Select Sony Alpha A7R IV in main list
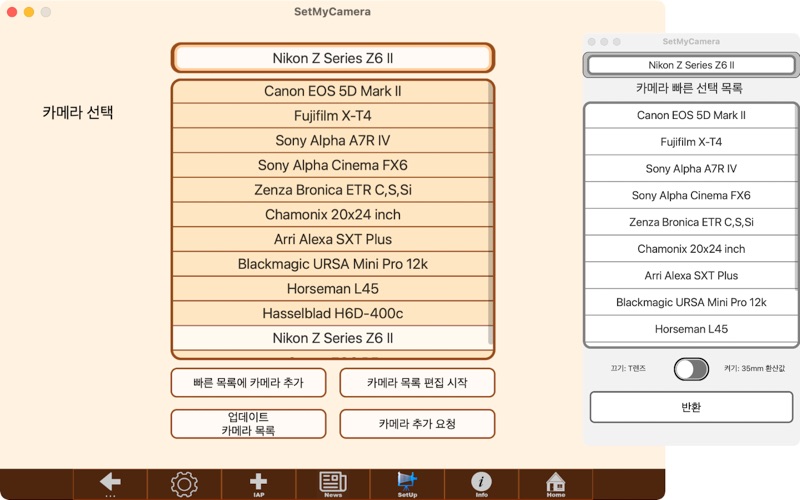Image resolution: width=800 pixels, height=500 pixels. [333, 140]
